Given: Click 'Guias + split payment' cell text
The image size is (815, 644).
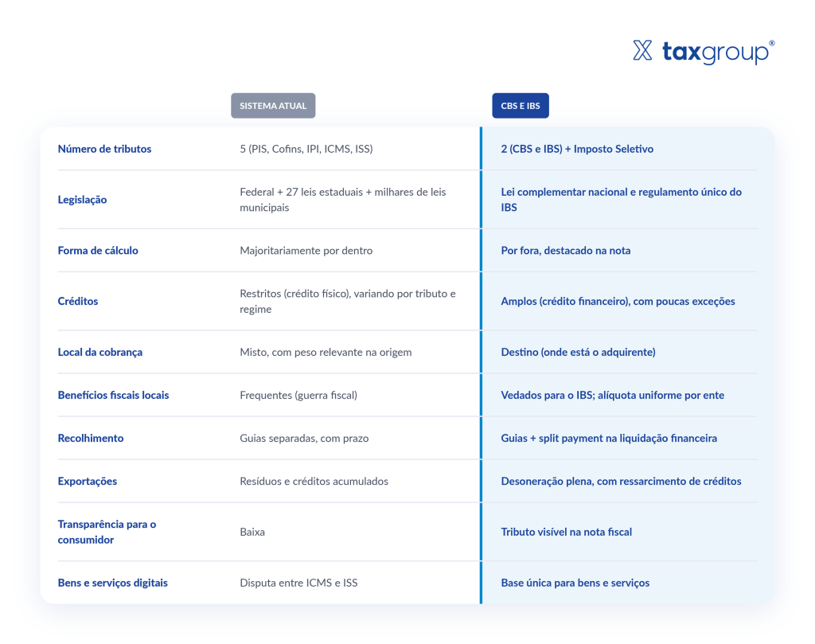Looking at the screenshot, I should (x=609, y=438).
